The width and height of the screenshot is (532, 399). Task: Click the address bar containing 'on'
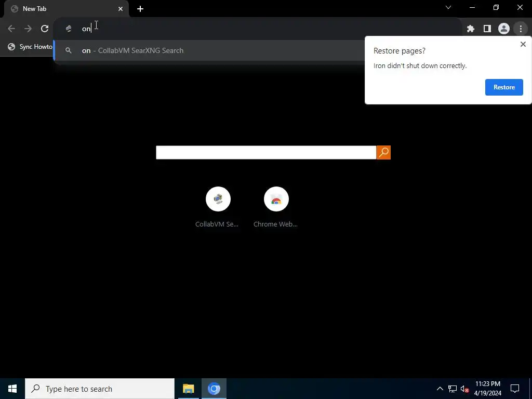258,29
